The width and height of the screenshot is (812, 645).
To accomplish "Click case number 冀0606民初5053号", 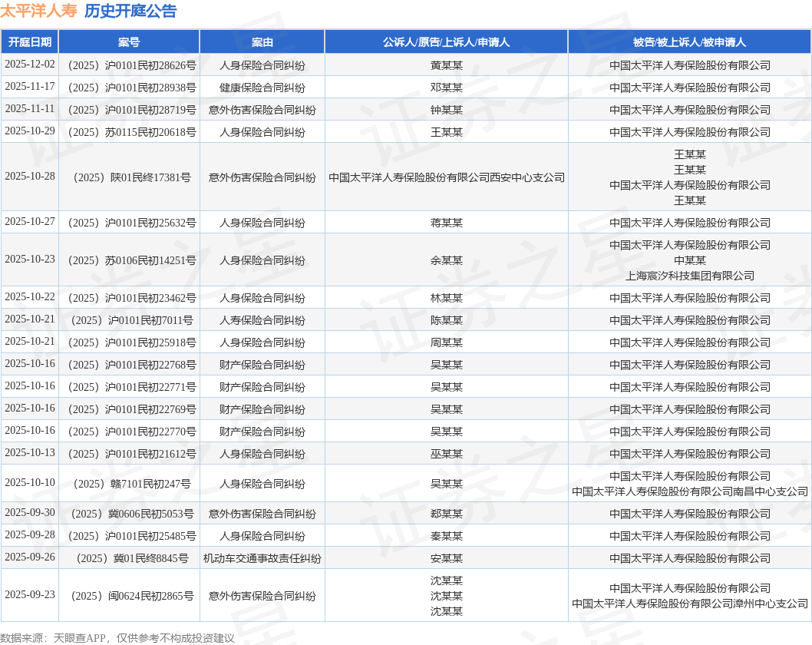I will (132, 514).
